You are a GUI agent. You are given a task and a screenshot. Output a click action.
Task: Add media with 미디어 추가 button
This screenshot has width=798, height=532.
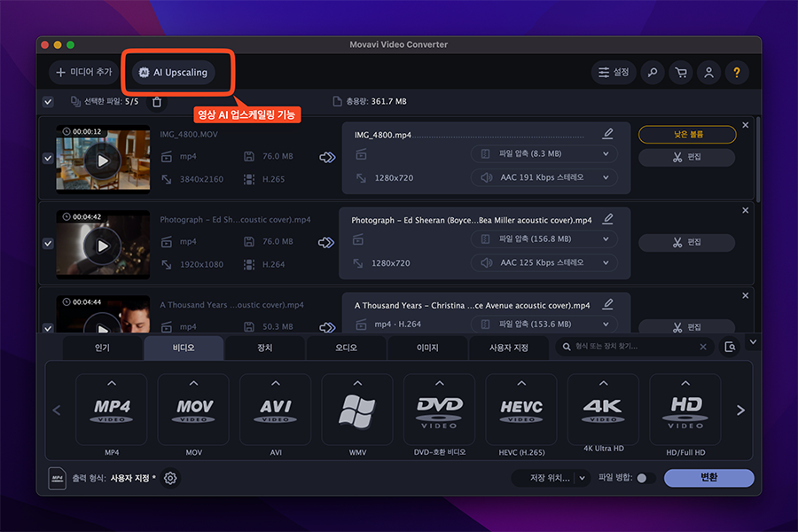click(x=84, y=73)
